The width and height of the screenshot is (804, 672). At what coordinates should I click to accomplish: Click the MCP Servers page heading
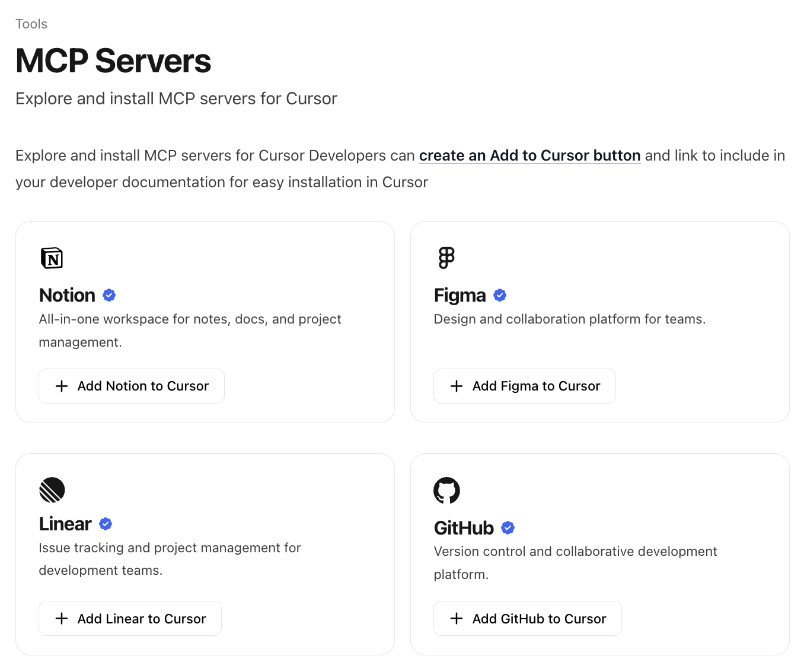(x=113, y=60)
